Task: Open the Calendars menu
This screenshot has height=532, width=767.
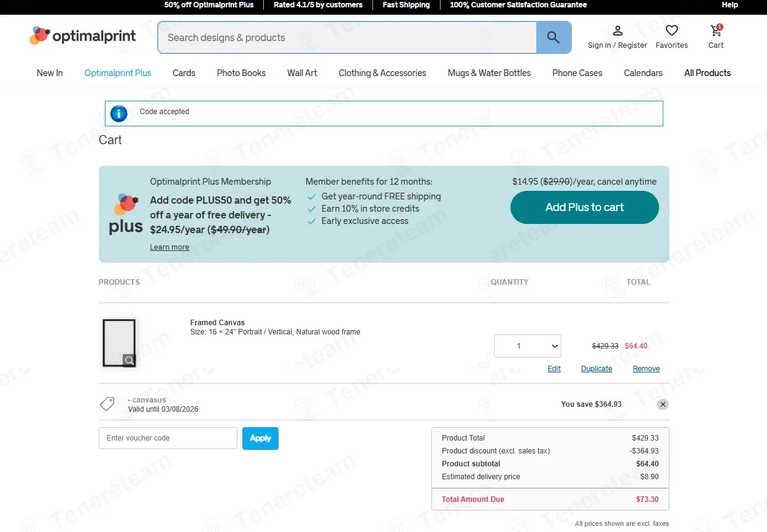Action: (643, 73)
